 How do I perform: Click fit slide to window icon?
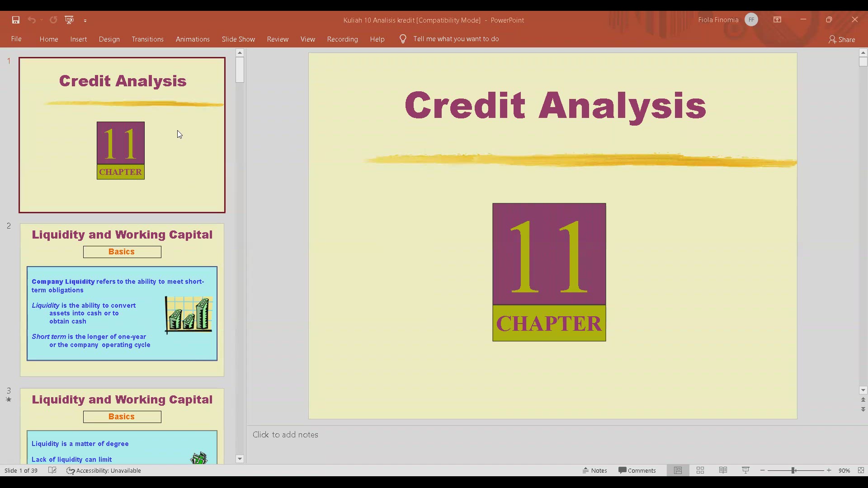[861, 470]
